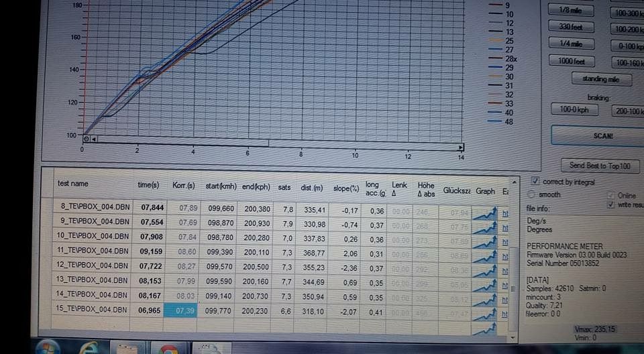
Task: Click the zoom-out magnifier below the chart
Action: coord(86,139)
